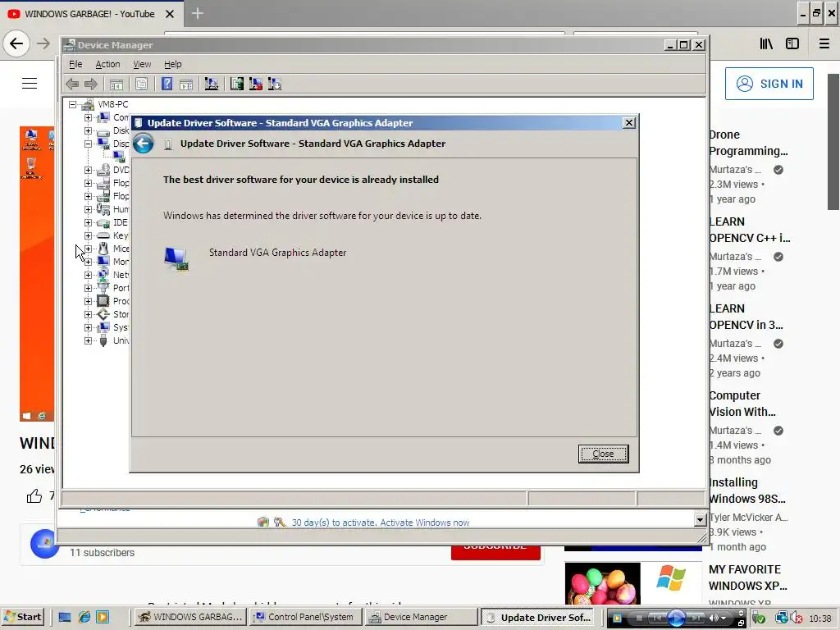Open Installing Windows 98S... video suggestion
840x630 pixels.
(747, 491)
